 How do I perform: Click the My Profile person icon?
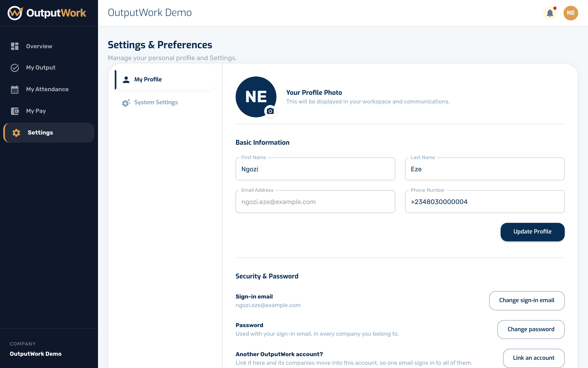tap(126, 80)
